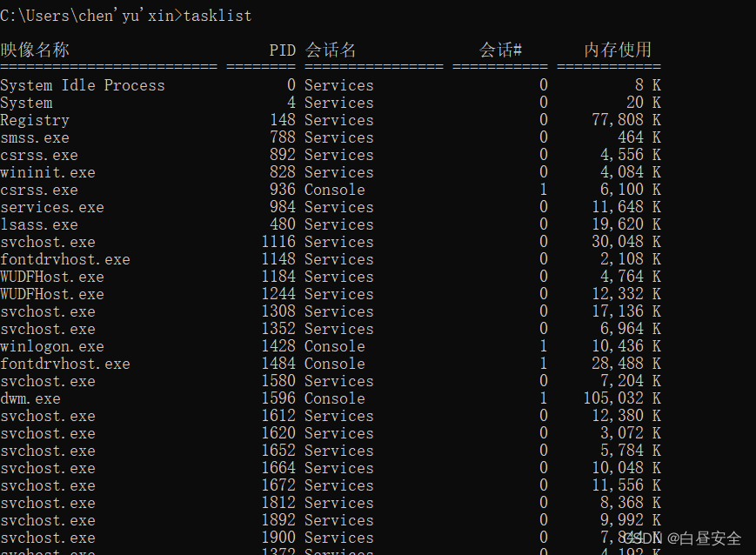Click memory value 30,048 K

(626, 242)
